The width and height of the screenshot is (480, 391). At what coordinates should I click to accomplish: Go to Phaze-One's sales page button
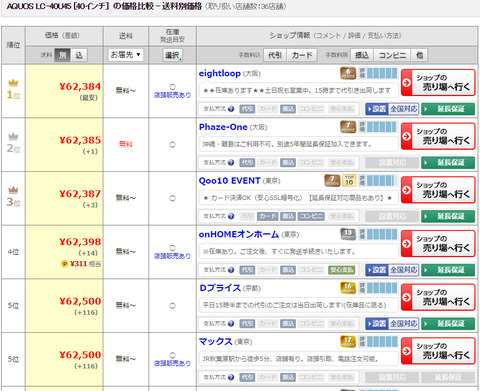coord(438,136)
